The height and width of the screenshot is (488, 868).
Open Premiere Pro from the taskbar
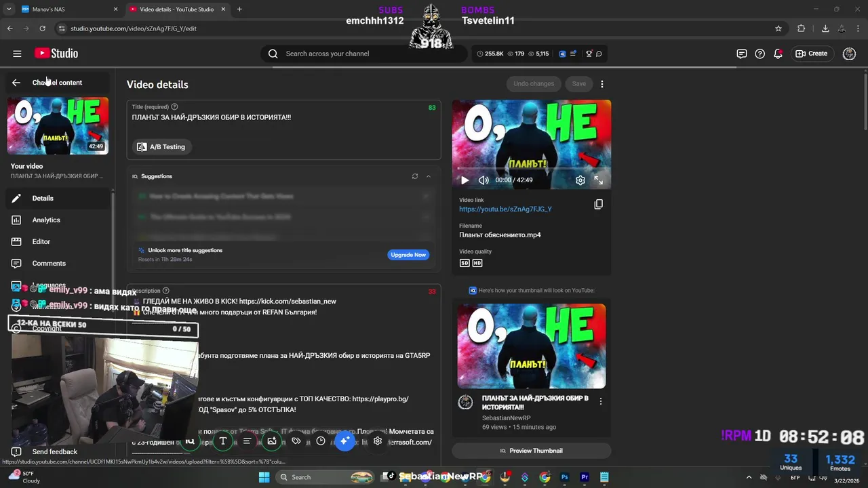coord(585,477)
